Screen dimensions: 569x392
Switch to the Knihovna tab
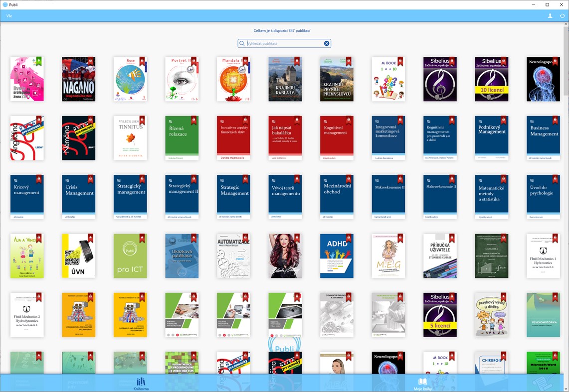pos(140,384)
